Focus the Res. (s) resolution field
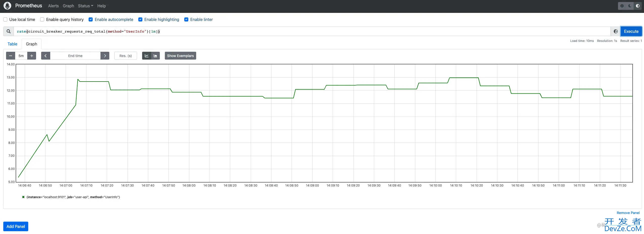The image size is (644, 234). point(126,56)
